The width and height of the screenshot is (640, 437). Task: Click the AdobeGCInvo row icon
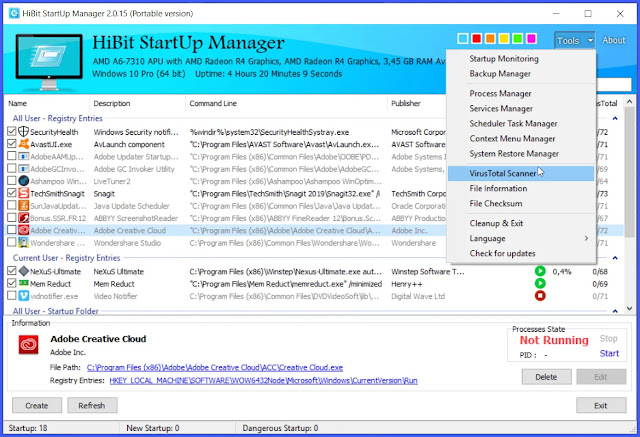coord(24,169)
